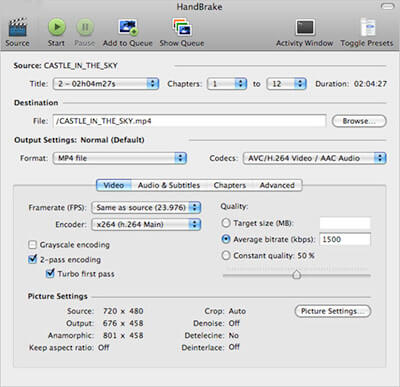Click the Deinterlace: Off value
Viewport: 400px width, 387px height.
pos(234,347)
